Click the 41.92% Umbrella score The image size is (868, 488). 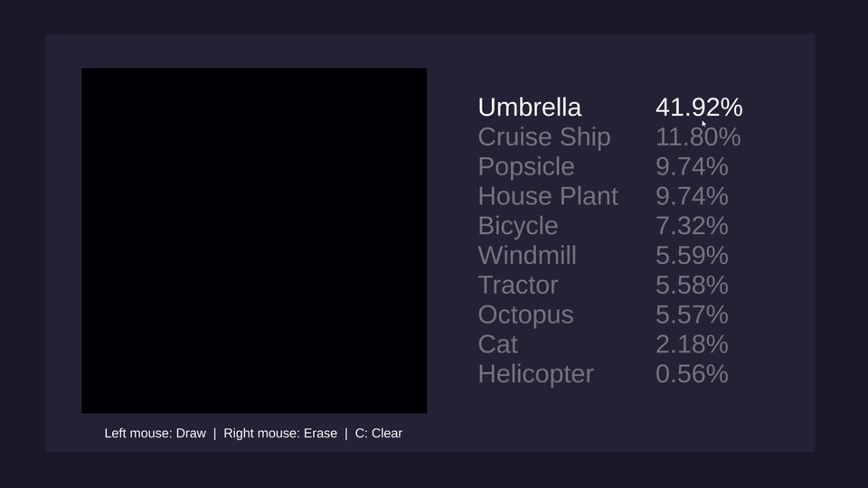coord(698,108)
